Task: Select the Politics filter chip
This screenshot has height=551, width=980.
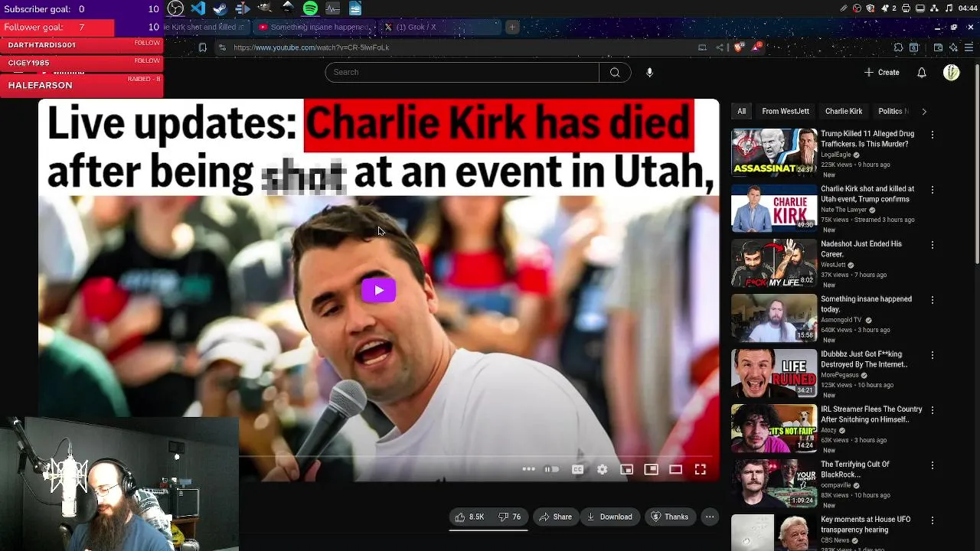Action: (x=891, y=111)
